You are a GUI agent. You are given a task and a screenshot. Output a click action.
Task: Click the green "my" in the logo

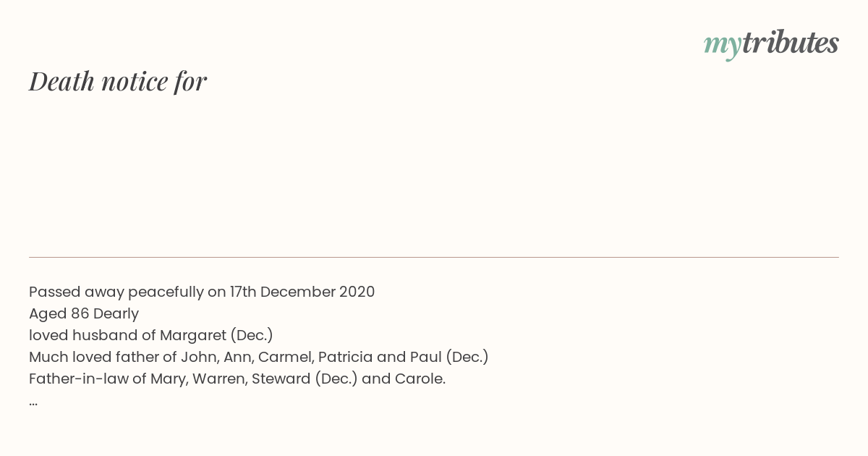722,43
